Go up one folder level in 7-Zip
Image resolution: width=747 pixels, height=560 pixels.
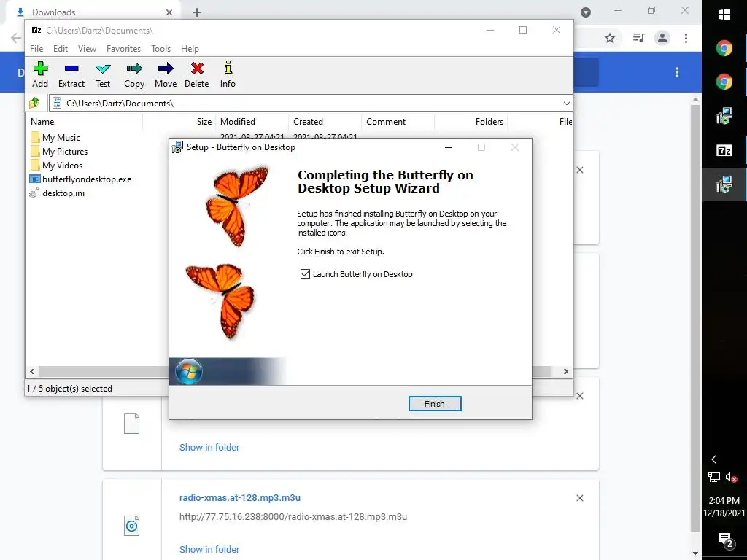click(34, 102)
